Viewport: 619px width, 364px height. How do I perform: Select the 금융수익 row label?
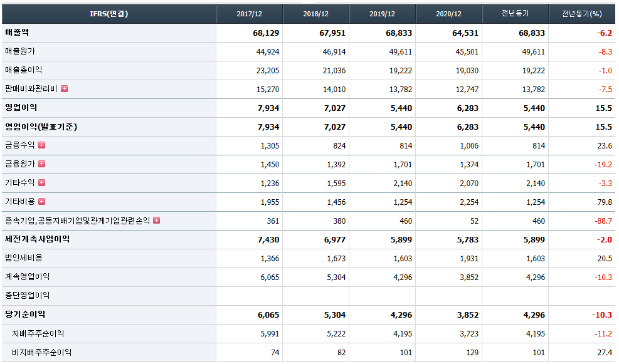(19, 145)
